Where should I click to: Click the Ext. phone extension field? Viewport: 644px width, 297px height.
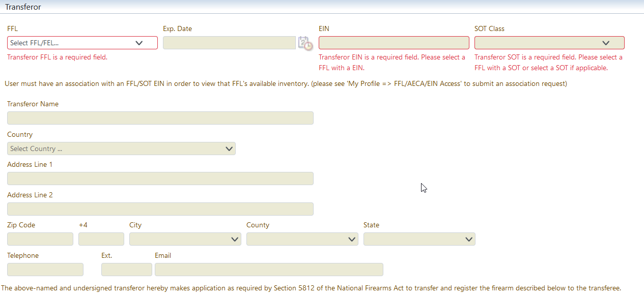(x=127, y=270)
